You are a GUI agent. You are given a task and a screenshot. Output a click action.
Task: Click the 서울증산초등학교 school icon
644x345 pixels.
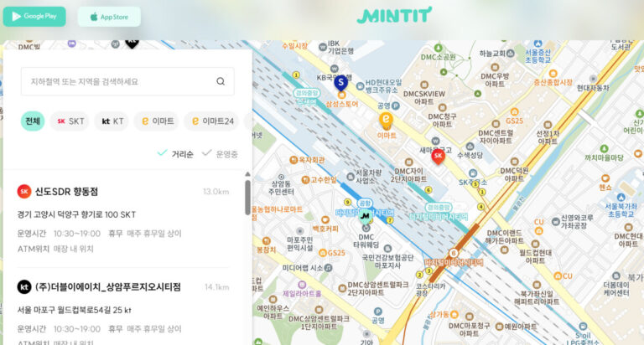538,44
